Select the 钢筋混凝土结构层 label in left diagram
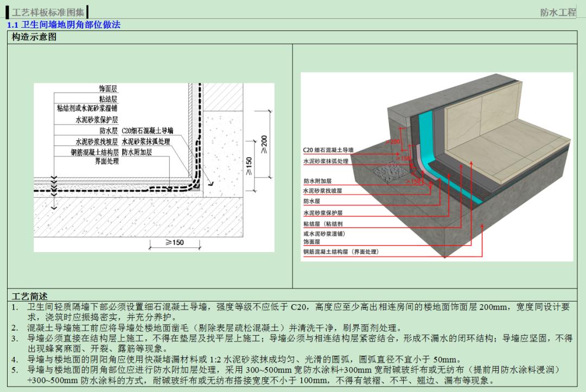This screenshot has width=586, height=392. point(95,152)
